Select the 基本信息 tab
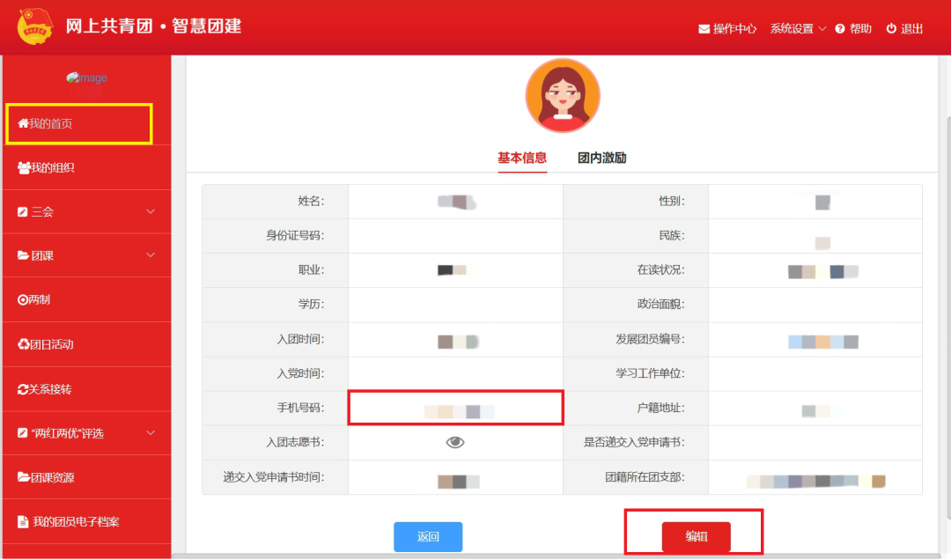This screenshot has height=560, width=951. click(x=522, y=158)
